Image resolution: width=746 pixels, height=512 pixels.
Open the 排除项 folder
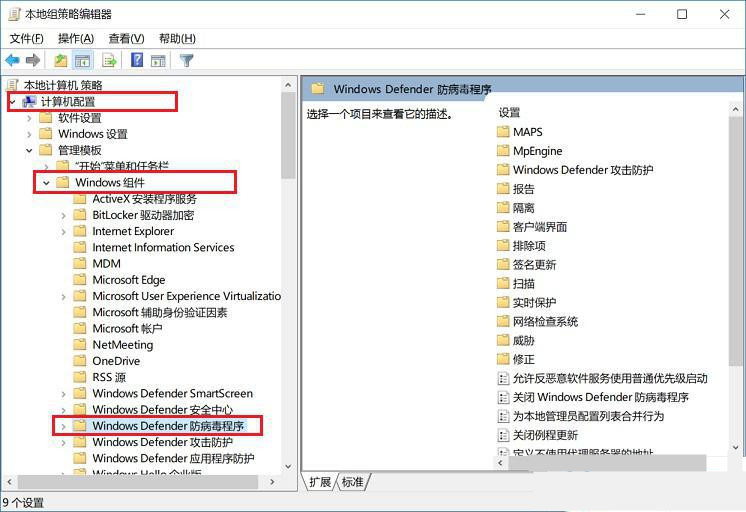tap(521, 246)
